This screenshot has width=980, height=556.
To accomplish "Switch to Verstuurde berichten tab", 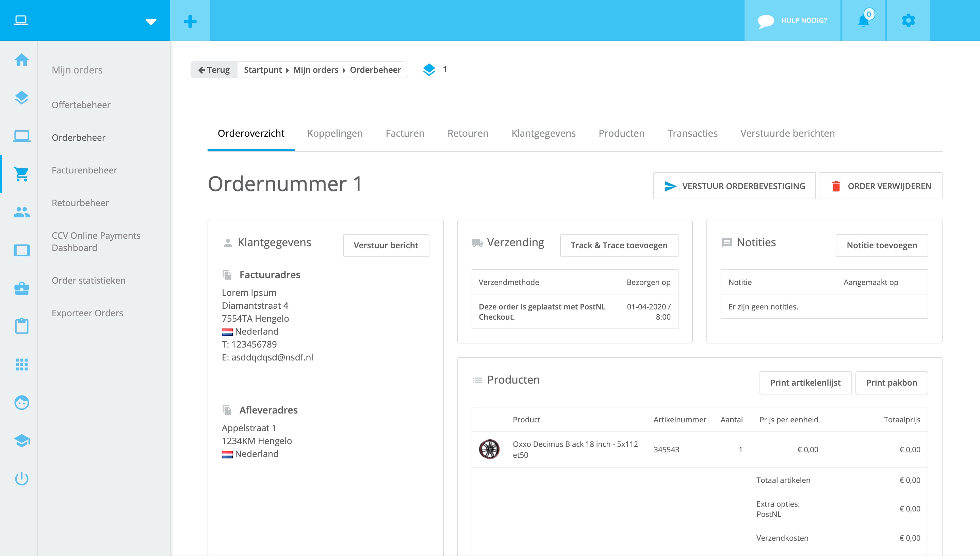I will point(787,133).
